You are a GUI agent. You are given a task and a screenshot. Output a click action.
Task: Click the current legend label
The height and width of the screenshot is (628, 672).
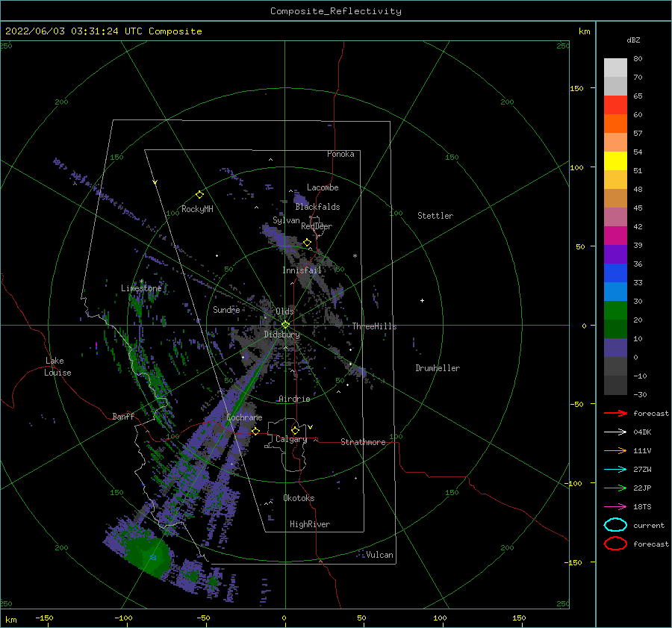coord(649,526)
